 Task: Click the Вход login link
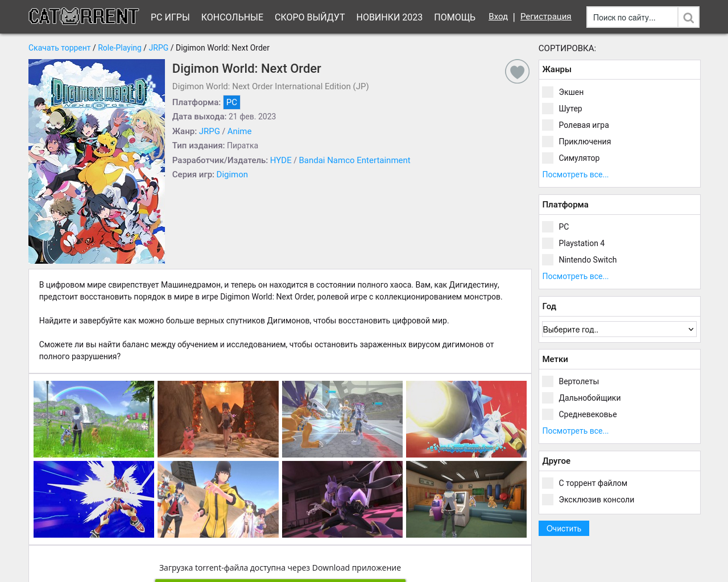pos(498,16)
